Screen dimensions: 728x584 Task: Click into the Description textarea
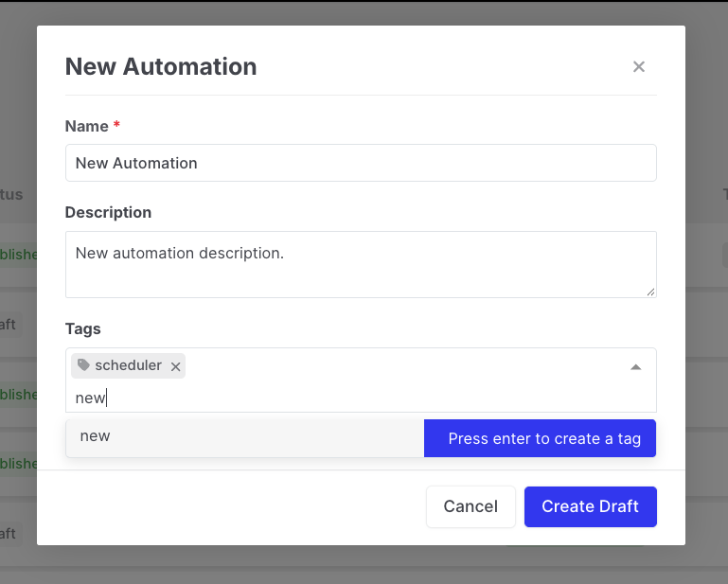coord(361,265)
